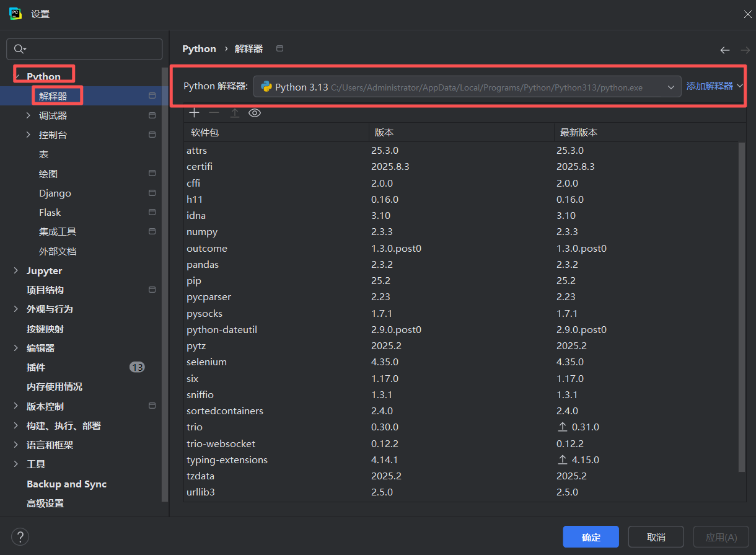Open the Python 解释器 dropdown

[x=467, y=87]
